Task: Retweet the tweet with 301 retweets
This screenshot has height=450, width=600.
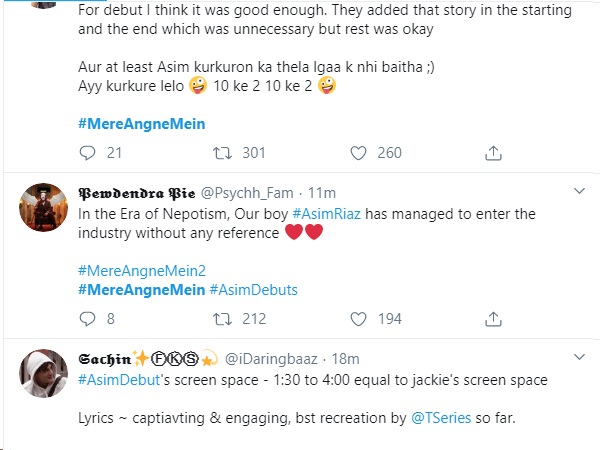Action: click(x=222, y=153)
